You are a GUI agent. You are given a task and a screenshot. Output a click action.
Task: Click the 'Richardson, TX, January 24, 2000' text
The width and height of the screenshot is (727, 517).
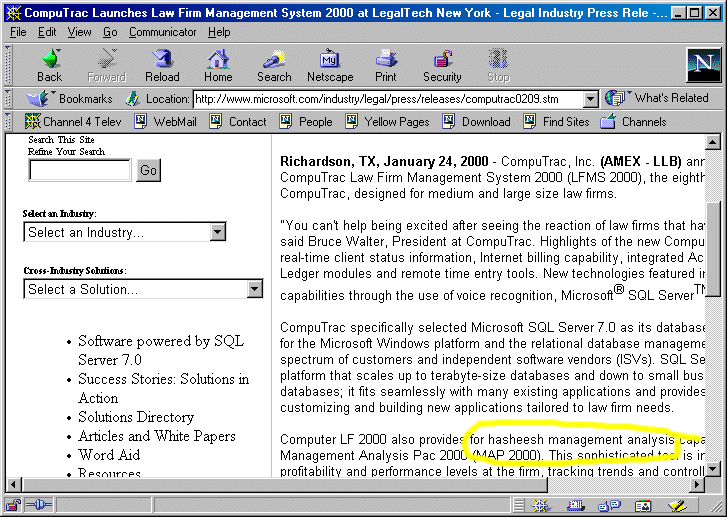pos(384,161)
